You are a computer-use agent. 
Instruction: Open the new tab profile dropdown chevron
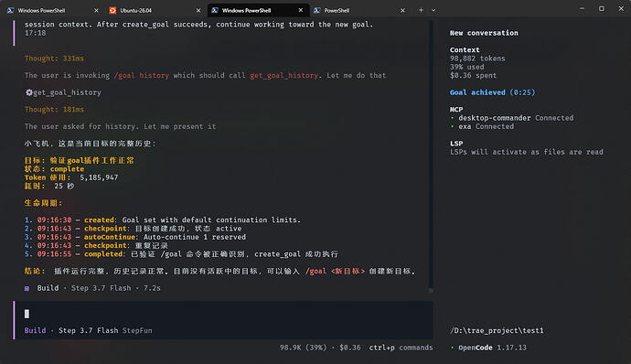(433, 10)
